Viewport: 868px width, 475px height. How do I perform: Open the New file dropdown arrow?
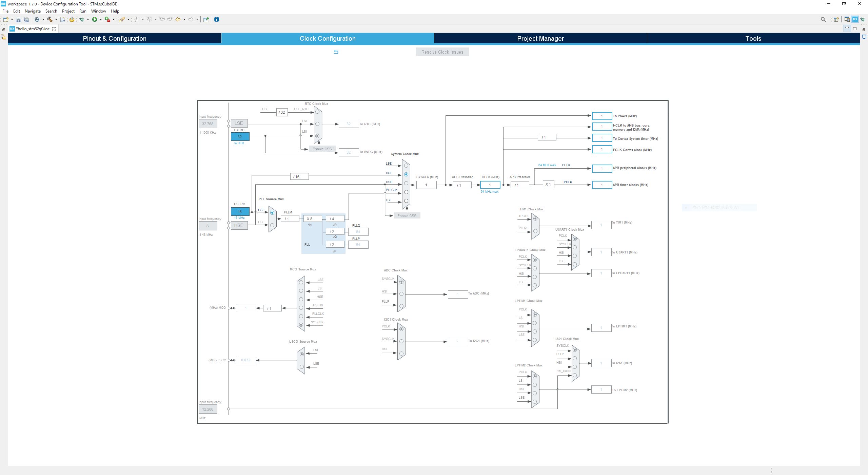(12, 19)
